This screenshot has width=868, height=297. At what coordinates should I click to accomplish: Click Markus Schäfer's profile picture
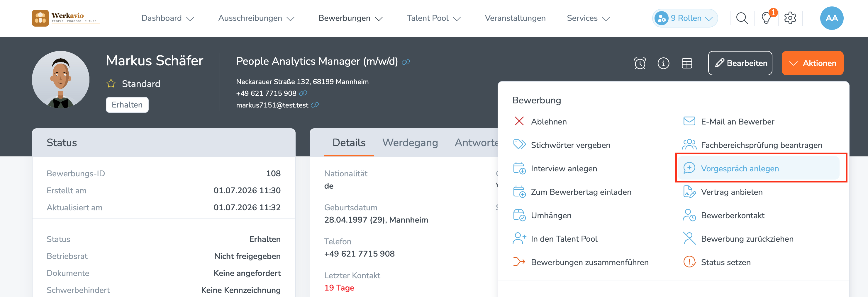[61, 80]
